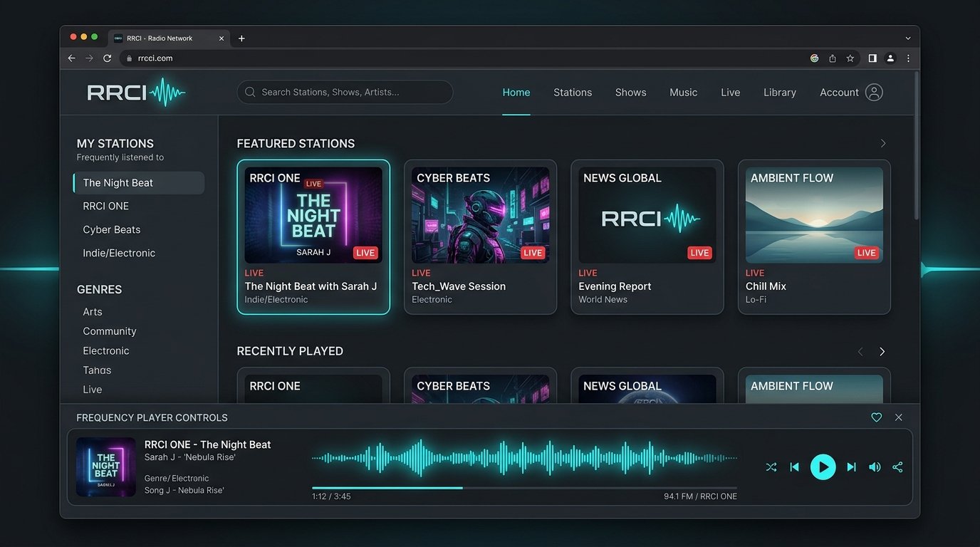Image resolution: width=980 pixels, height=547 pixels.
Task: Toggle shuffle in the player controls
Action: click(x=771, y=467)
